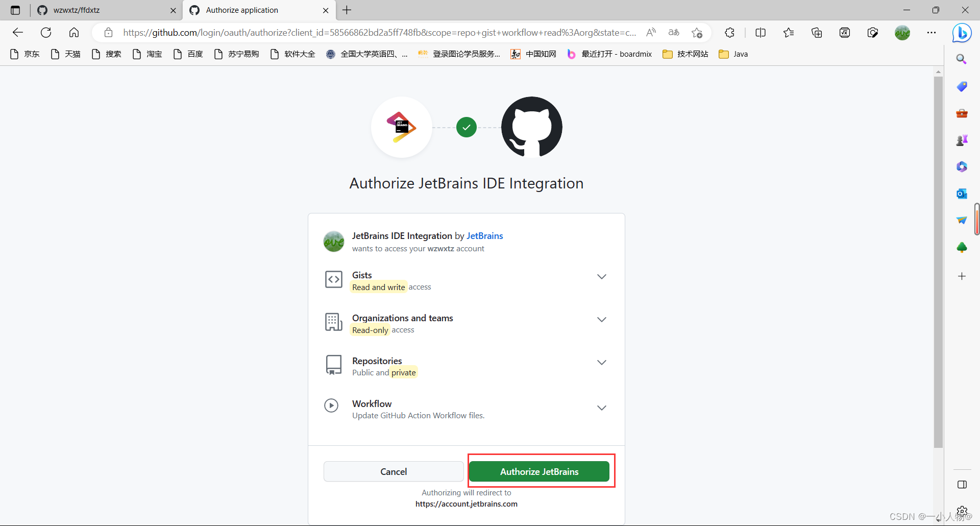Open the 登录图论学员服务 bookmark
980x526 pixels.
click(459, 54)
